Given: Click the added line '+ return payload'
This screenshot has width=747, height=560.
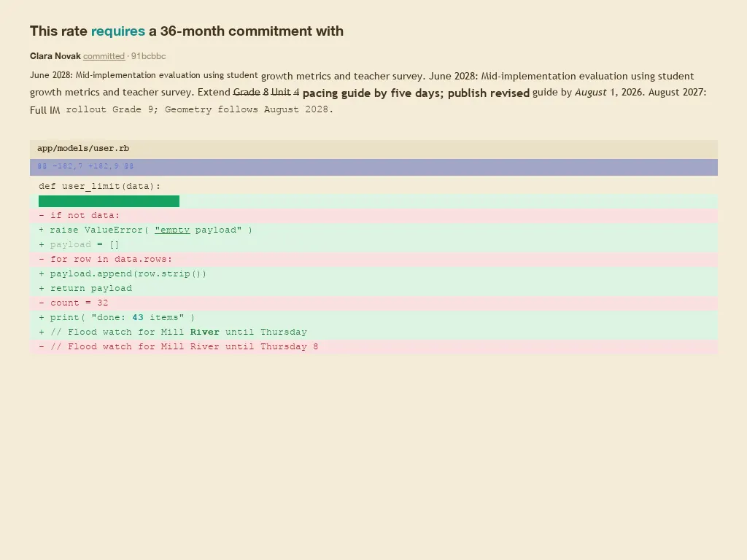Looking at the screenshot, I should click(373, 289).
